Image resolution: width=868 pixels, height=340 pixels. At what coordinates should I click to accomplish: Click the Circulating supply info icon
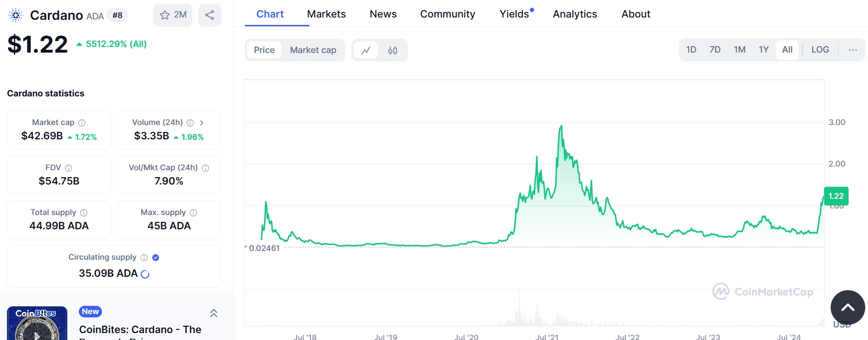144,257
